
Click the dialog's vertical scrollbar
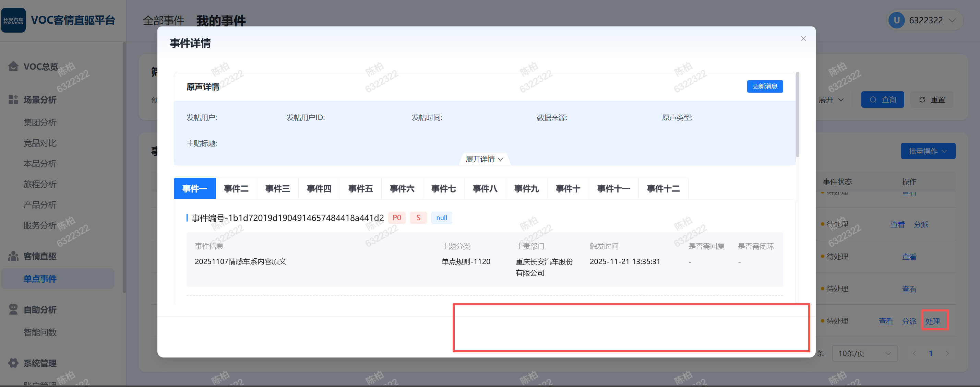pyautogui.click(x=797, y=114)
